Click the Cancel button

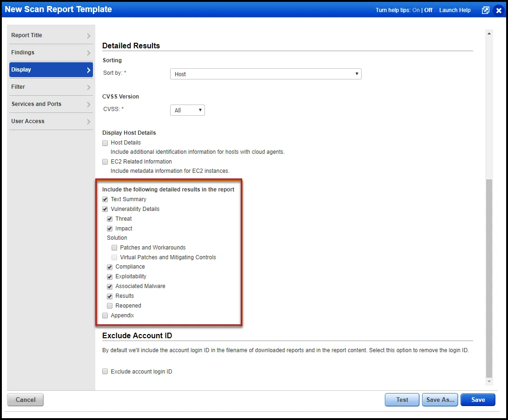[x=25, y=400]
